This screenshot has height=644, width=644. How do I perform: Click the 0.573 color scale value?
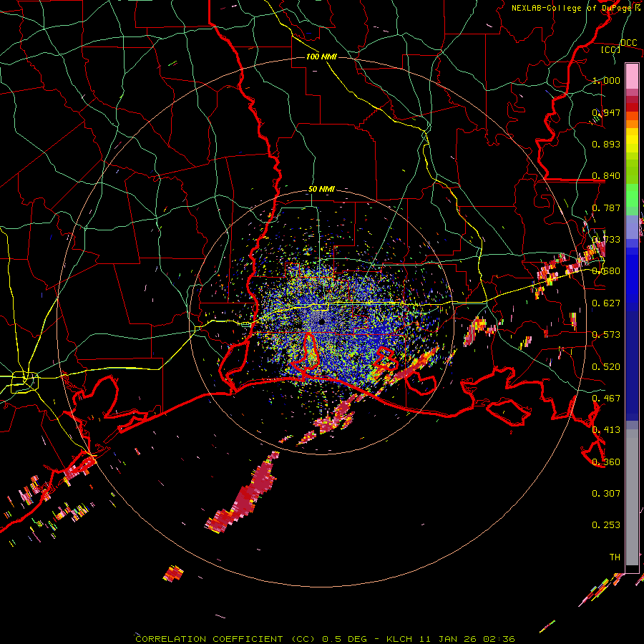tap(606, 335)
